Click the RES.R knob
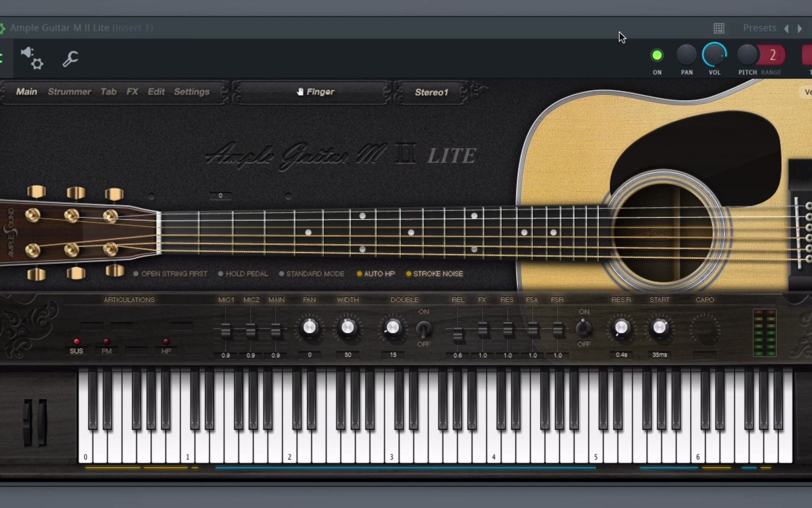This screenshot has width=812, height=508. [621, 328]
